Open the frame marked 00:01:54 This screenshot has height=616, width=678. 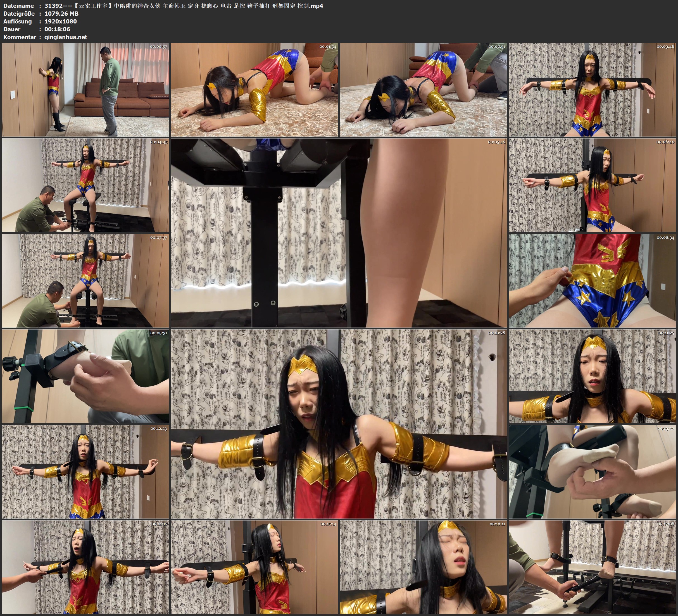tap(254, 90)
